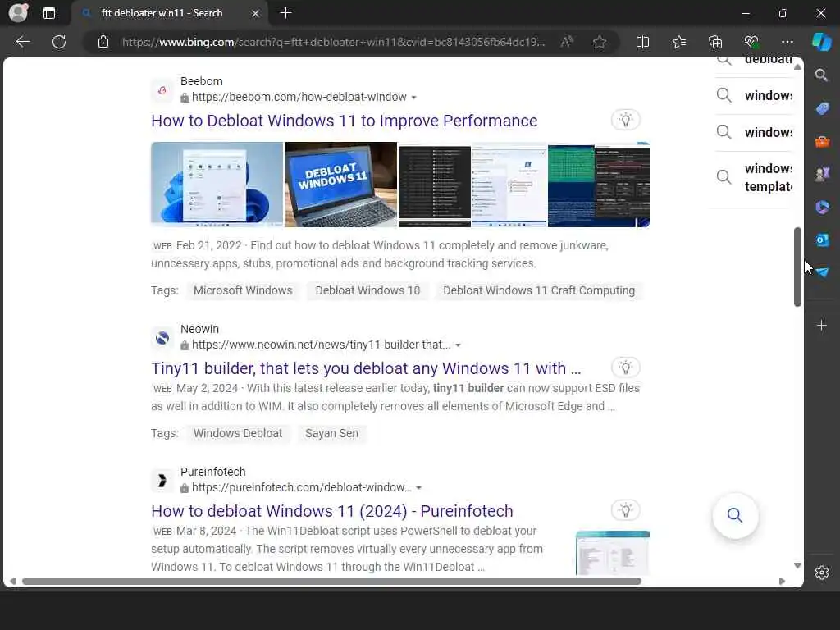Click scroll left arrow
This screenshot has height=630, width=840.
tap(12, 582)
